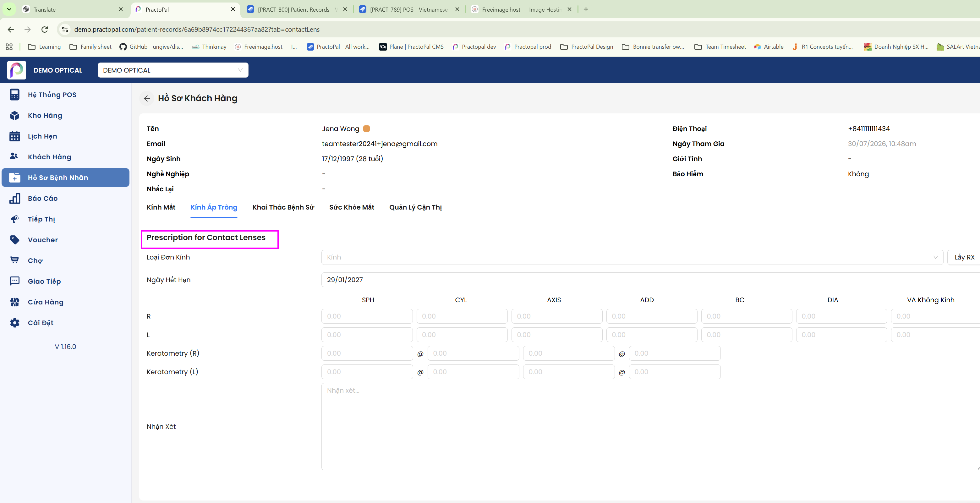Click the Prescription for Contact Lenses heading
The height and width of the screenshot is (503, 980).
[206, 238]
